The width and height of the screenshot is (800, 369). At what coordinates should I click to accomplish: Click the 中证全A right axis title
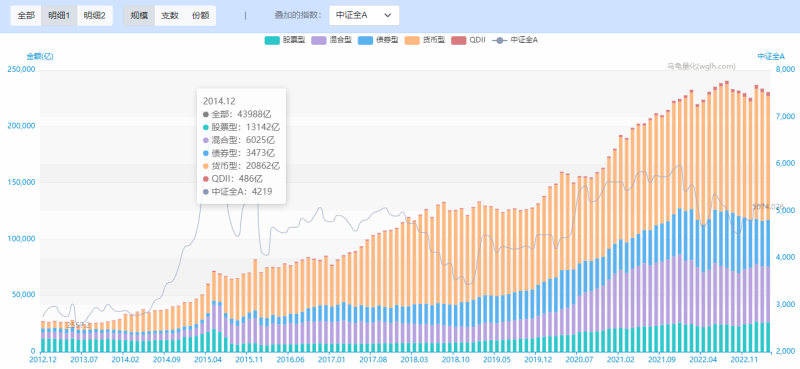point(770,57)
